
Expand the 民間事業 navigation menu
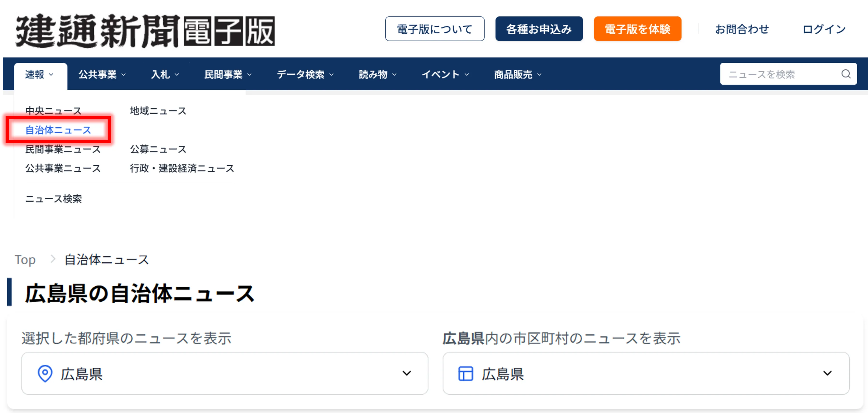228,74
